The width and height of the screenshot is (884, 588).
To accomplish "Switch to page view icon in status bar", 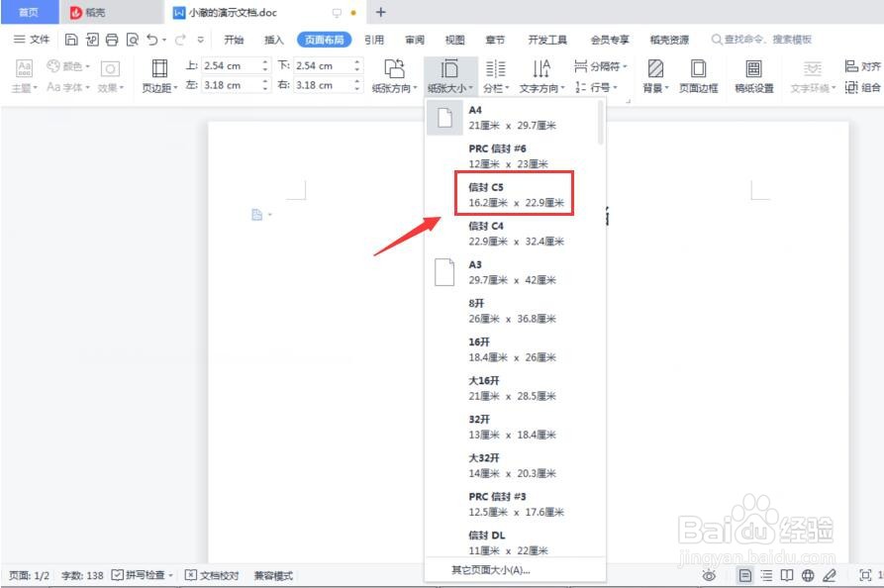I will point(745,575).
